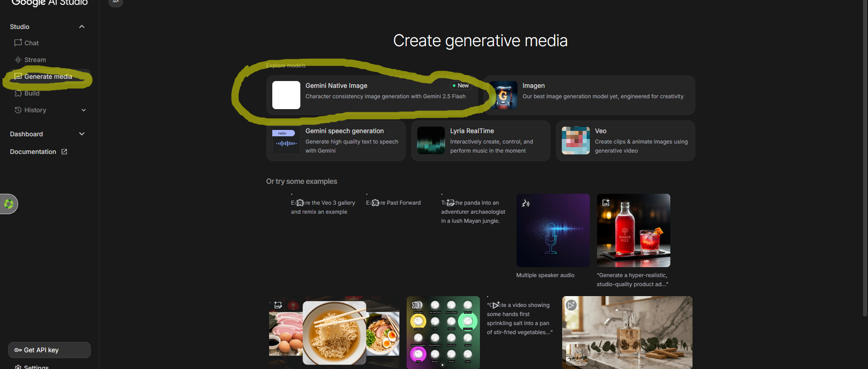Select the panda adventurer archaeologist example
This screenshot has height=369, width=868.
pos(473,211)
